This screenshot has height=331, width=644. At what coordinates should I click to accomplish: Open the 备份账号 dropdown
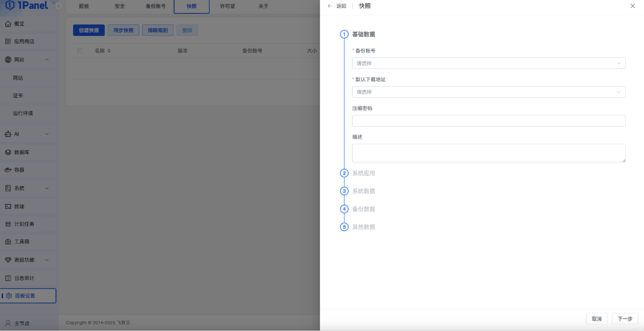coord(489,63)
